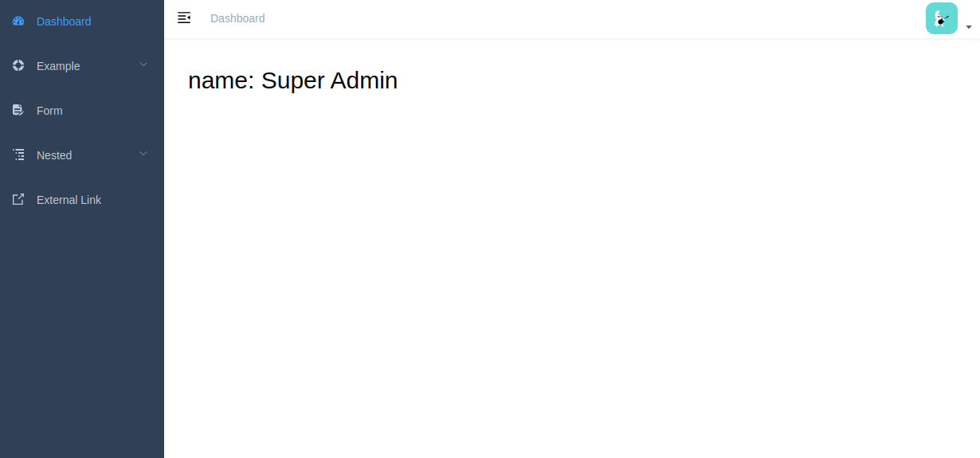Click the External Link arrow icon
This screenshot has height=458, width=980.
(x=18, y=200)
